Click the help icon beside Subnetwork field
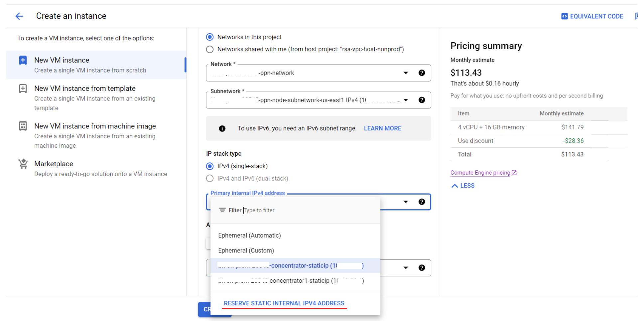 [422, 100]
